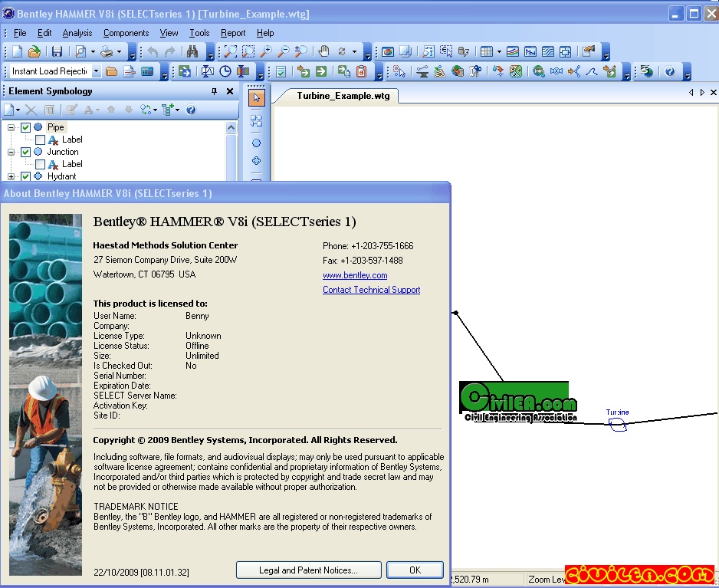Select the Pan hand tool
The height and width of the screenshot is (588, 719).
coord(323,51)
